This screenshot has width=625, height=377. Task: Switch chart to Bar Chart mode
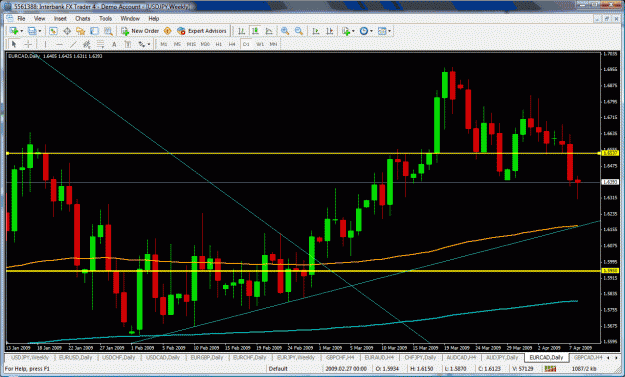241,31
